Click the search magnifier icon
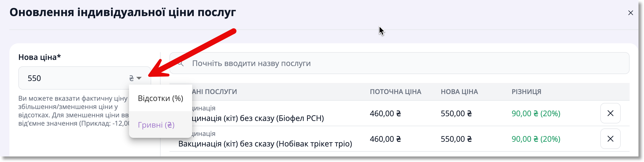The height and width of the screenshot is (162, 644). coord(181,63)
